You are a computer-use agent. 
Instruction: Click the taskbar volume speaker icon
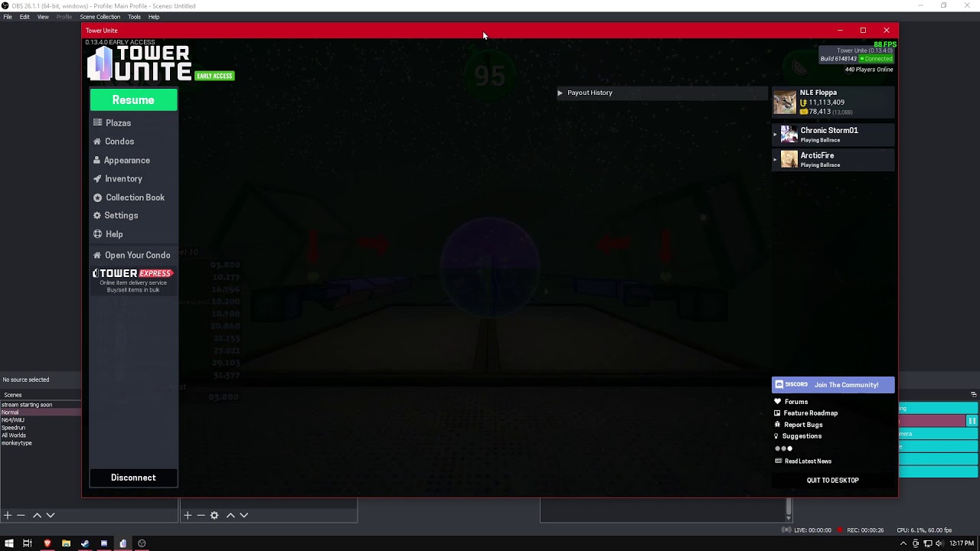tap(939, 543)
